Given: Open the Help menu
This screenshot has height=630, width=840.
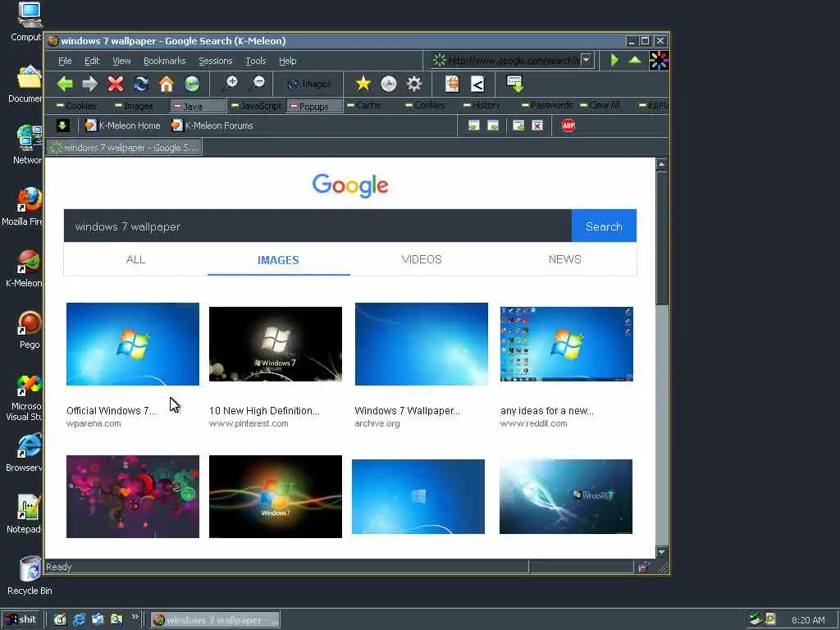Looking at the screenshot, I should tap(288, 61).
